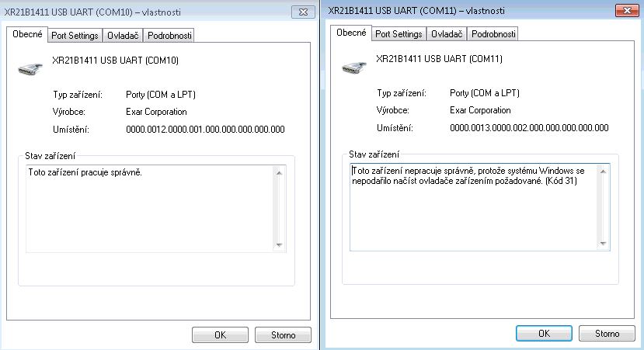
Task: Click location value 0000.0012.0000.001 in COM10 window
Action: click(x=205, y=130)
